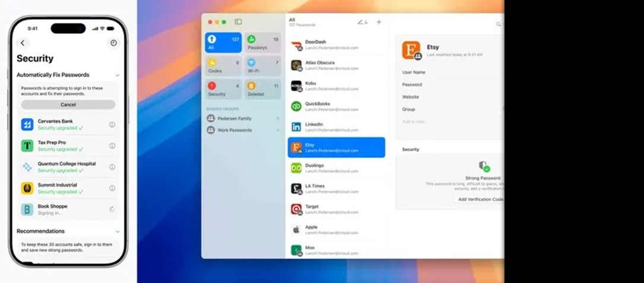Click the 'Security' heading in Etsy details
Viewport: 644px width, 283px height.
point(411,150)
